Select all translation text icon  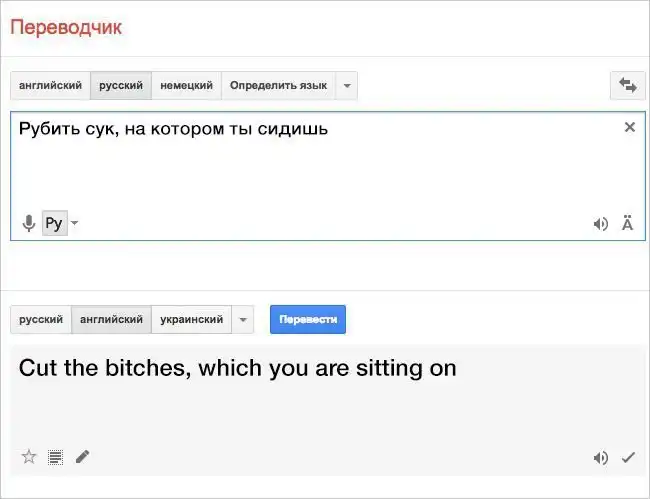(55, 457)
